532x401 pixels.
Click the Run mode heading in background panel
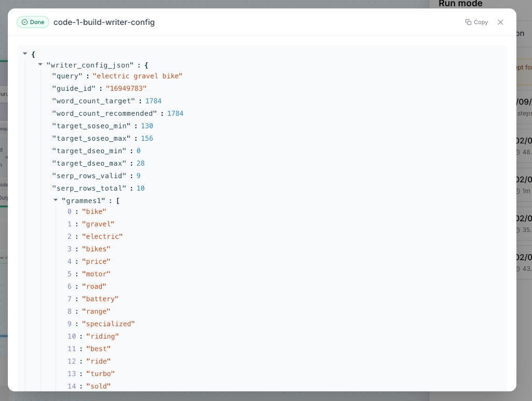click(460, 4)
